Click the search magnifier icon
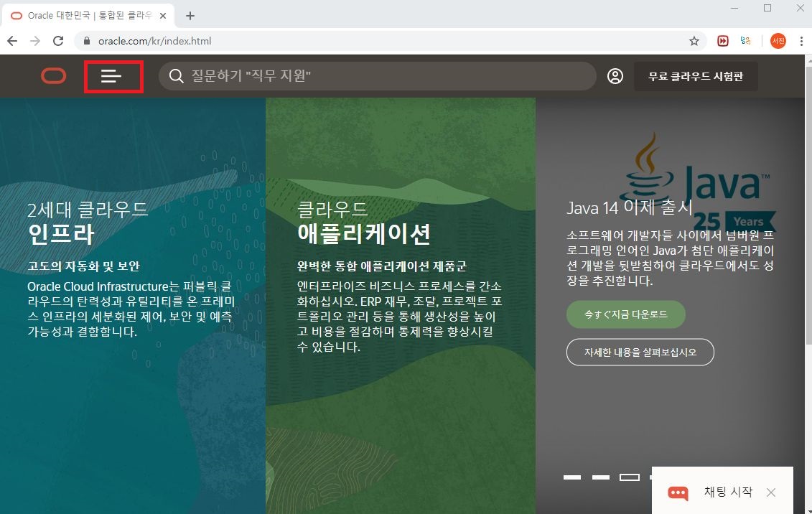This screenshot has width=812, height=514. (176, 76)
